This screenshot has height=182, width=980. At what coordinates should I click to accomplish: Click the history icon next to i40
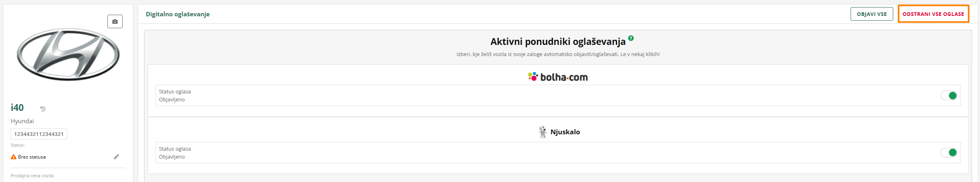(x=43, y=108)
